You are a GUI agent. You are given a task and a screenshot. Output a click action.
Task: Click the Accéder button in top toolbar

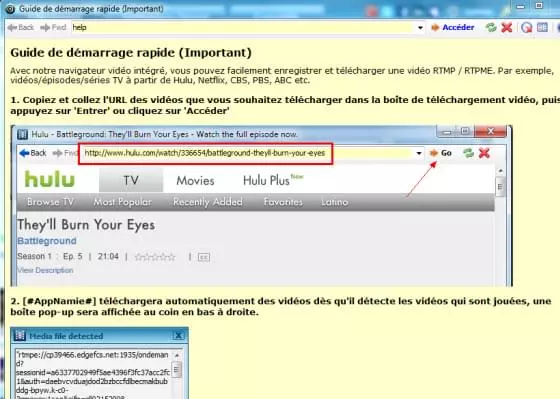pos(452,28)
